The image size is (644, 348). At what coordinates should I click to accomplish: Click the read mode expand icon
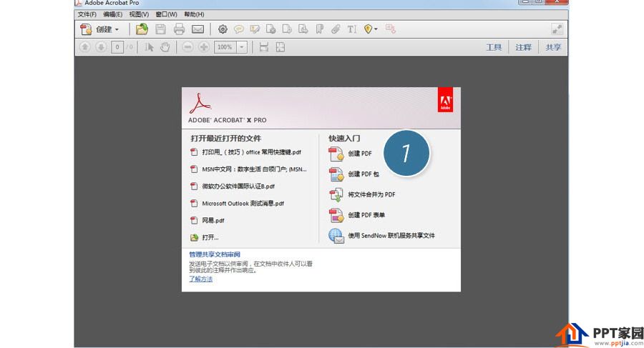click(x=557, y=29)
